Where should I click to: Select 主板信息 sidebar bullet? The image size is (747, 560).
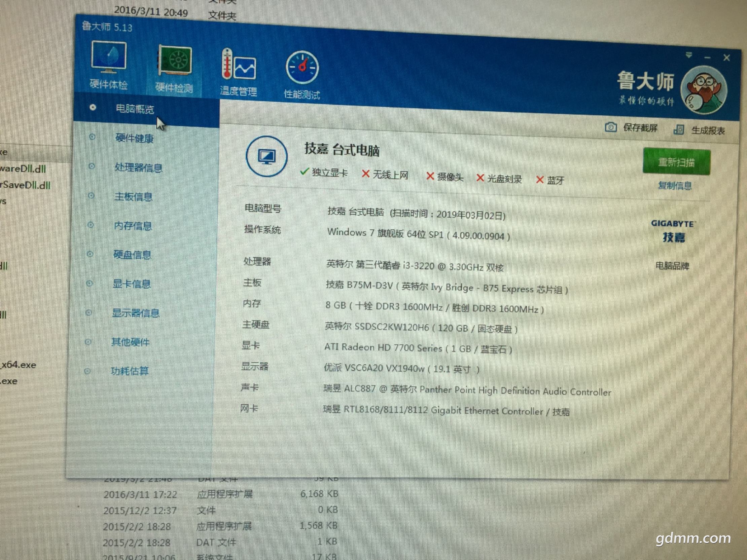(91, 196)
